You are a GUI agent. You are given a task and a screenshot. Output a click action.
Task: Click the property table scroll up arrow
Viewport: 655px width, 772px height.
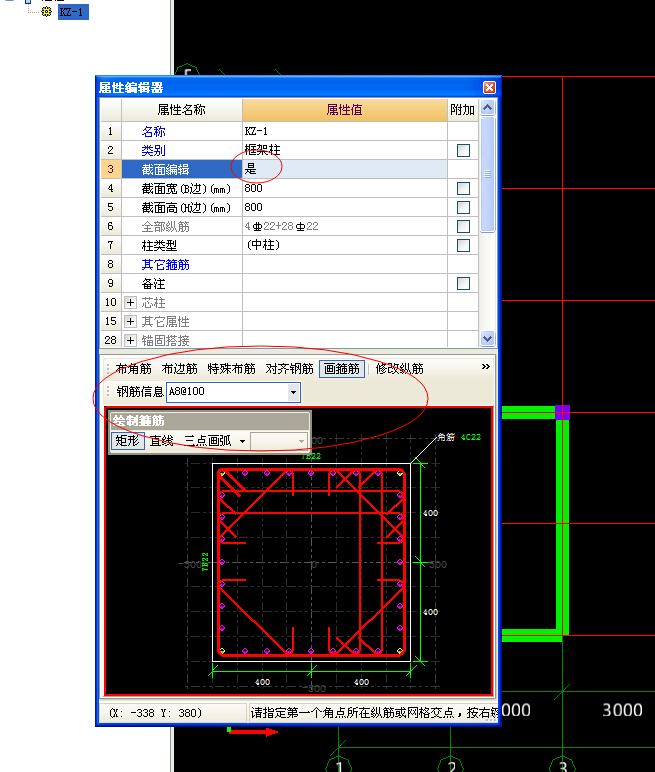point(487,107)
